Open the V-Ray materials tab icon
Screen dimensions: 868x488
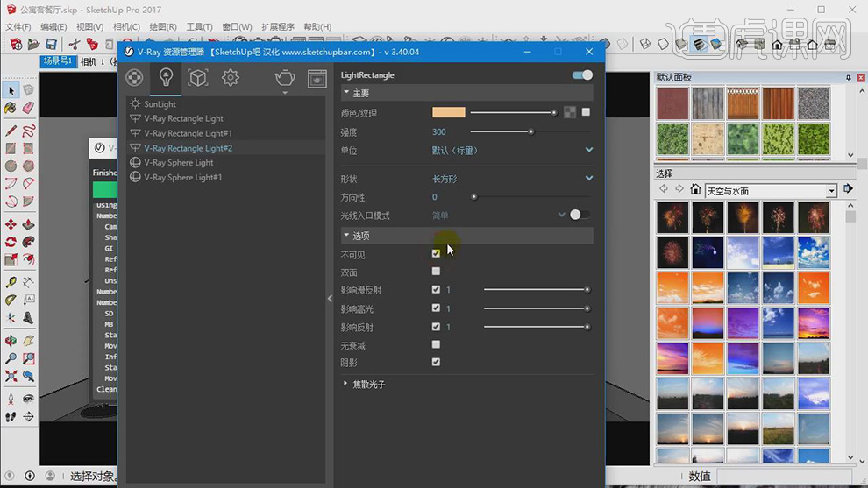[x=134, y=78]
